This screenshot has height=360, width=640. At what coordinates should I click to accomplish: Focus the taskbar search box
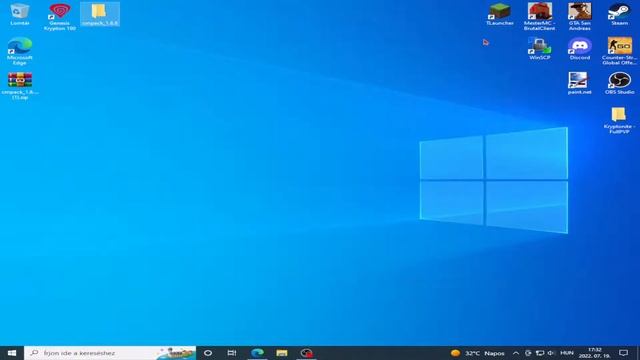pyautogui.click(x=110, y=353)
